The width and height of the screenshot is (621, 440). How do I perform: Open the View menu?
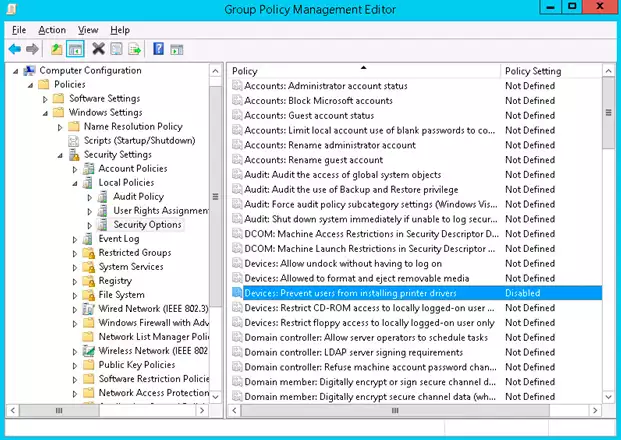pos(88,30)
